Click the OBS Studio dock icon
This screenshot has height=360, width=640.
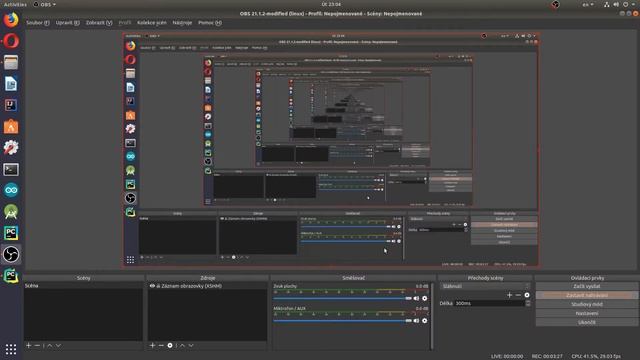(11, 254)
